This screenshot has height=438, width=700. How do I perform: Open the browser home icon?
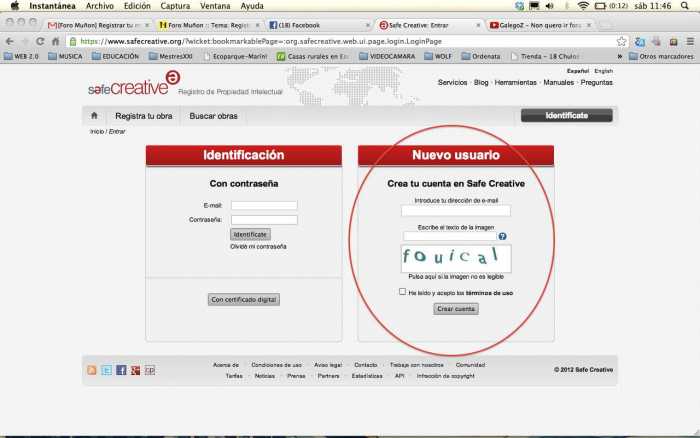pos(55,42)
